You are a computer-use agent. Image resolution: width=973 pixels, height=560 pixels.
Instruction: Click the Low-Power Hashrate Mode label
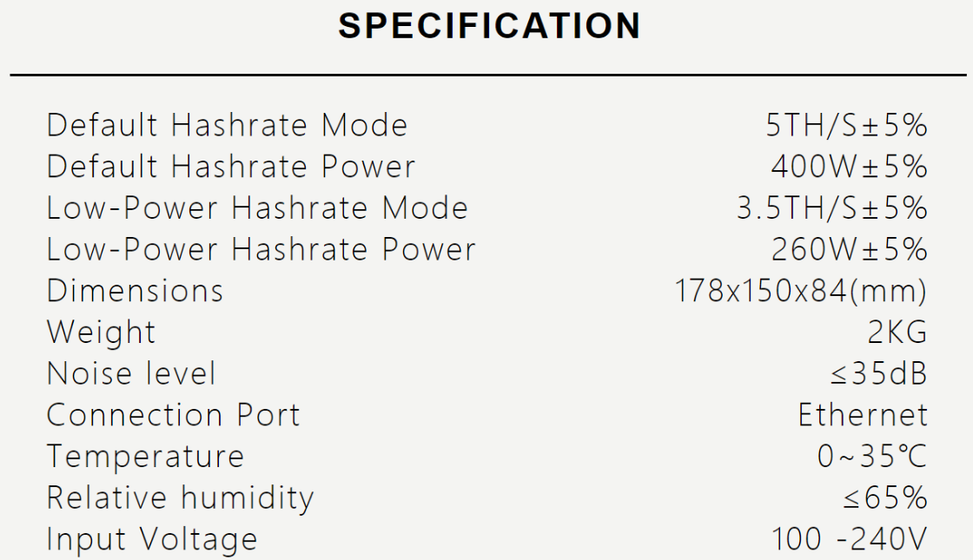click(257, 208)
